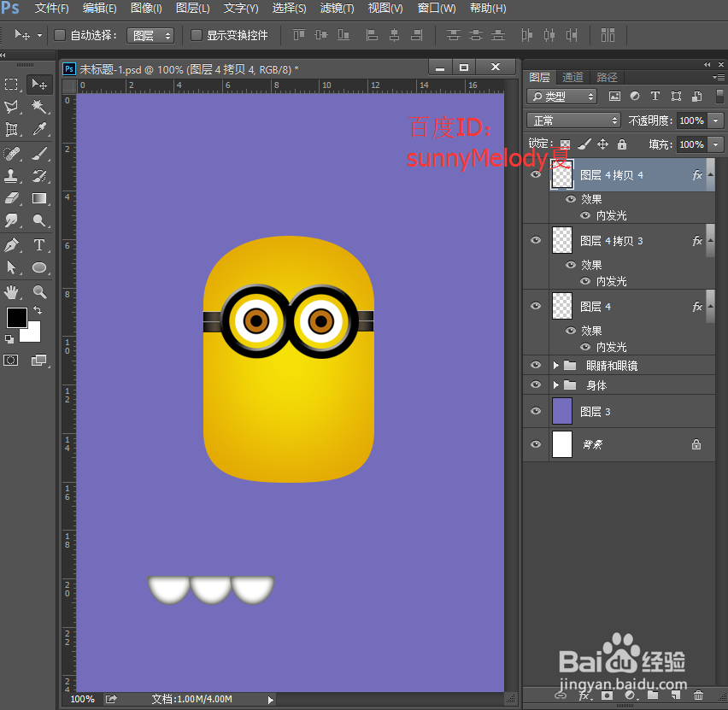Select the Path Selection tool
The image size is (728, 710).
pos(11,267)
